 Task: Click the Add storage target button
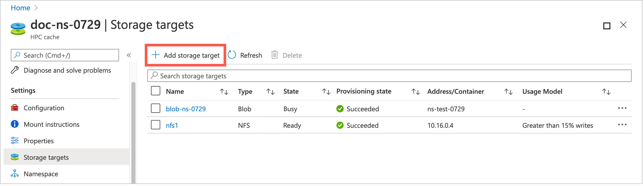[x=185, y=55]
